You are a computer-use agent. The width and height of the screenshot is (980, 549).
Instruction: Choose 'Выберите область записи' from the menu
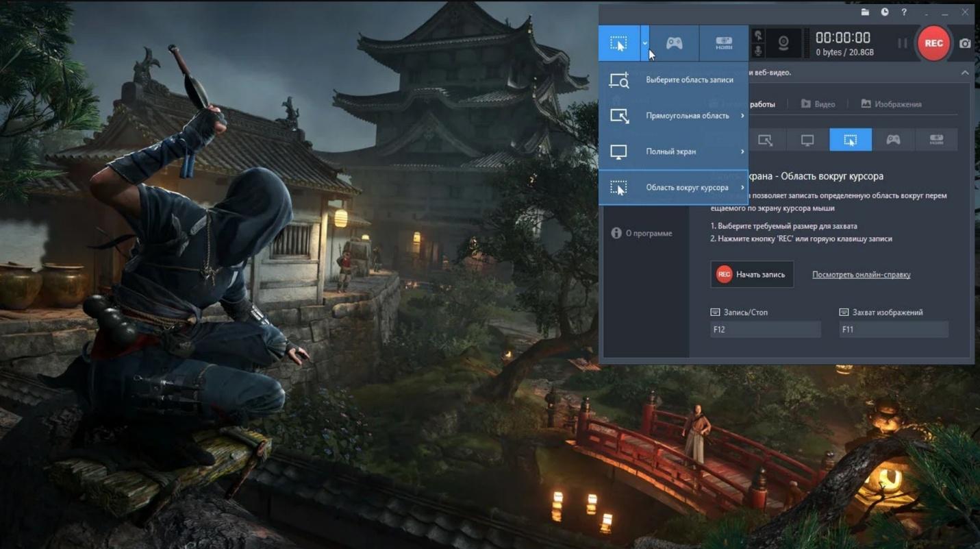[673, 80]
